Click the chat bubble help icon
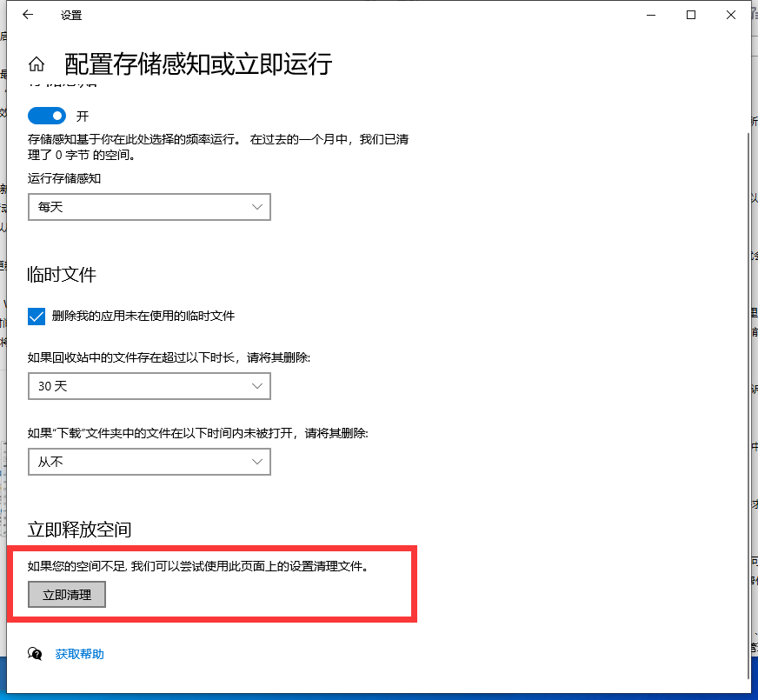The image size is (758, 700). pyautogui.click(x=36, y=654)
